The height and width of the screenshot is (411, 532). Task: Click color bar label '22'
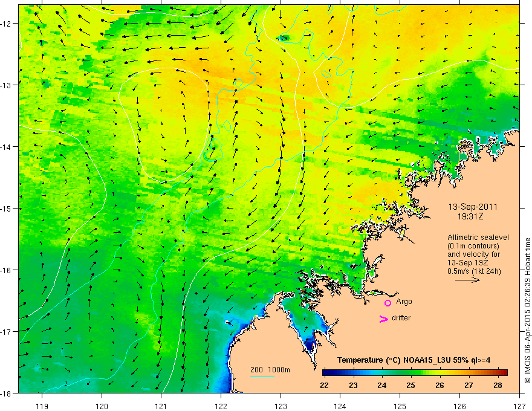(x=324, y=386)
